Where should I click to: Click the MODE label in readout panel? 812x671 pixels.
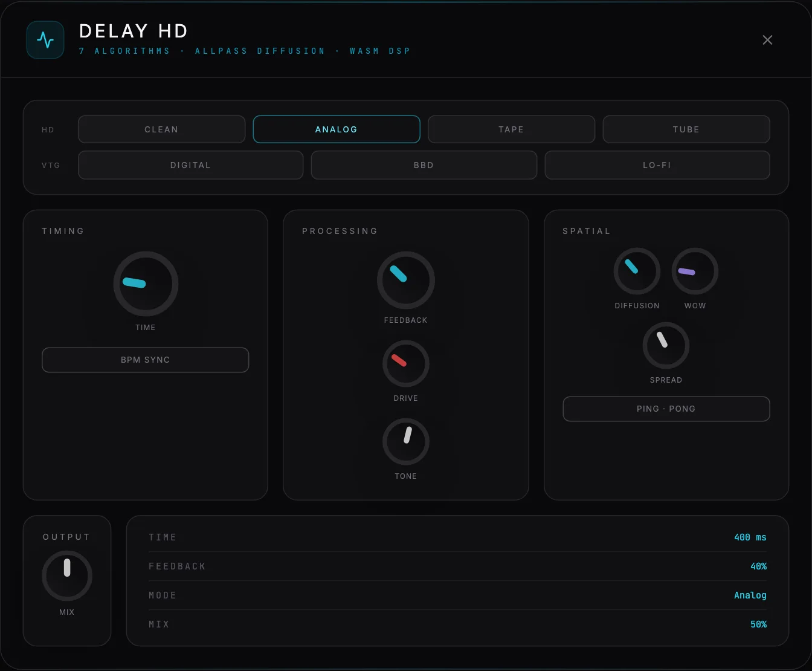pos(163,595)
